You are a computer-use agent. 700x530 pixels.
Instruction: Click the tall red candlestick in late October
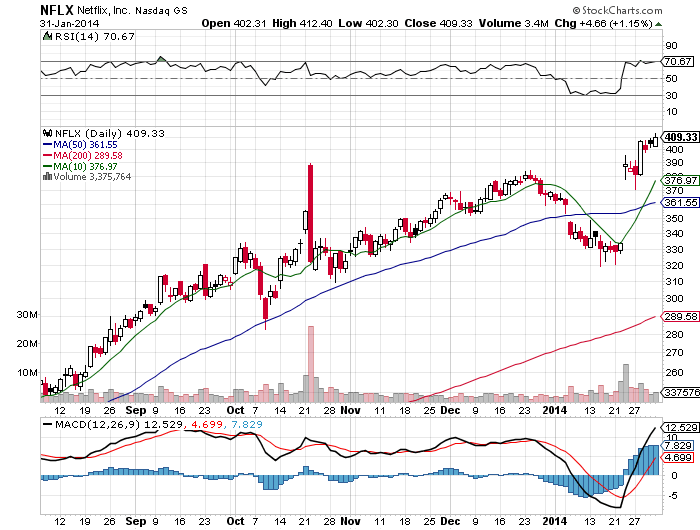click(310, 213)
